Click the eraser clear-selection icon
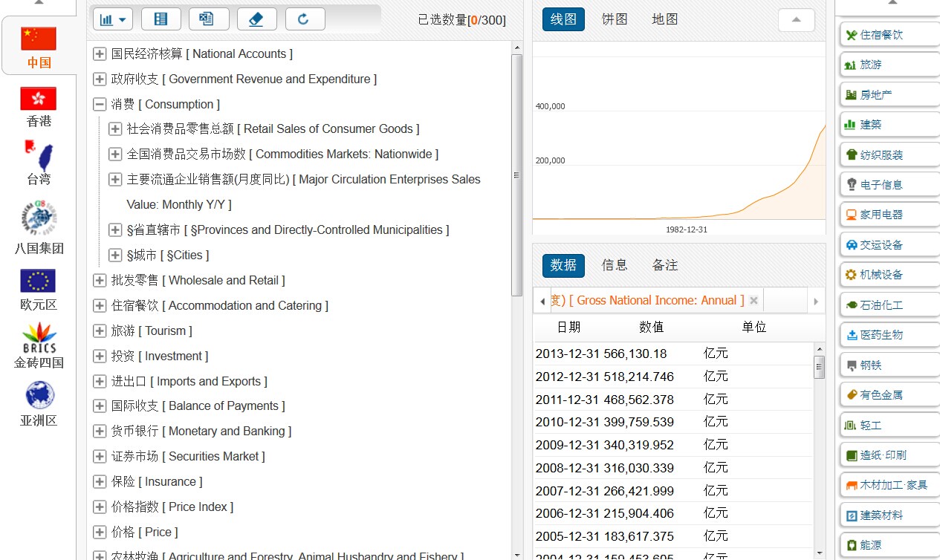Screen dimensions: 940x560 tap(256, 19)
